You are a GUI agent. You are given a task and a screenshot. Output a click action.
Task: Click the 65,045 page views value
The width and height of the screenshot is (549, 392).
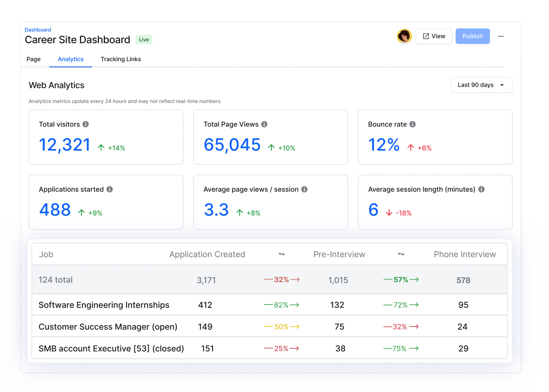pos(232,145)
